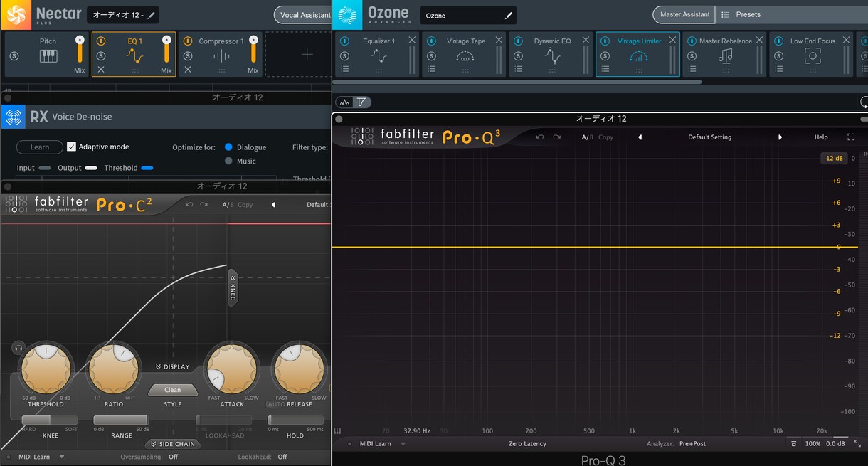Open the Presets list in Ozone
Image resolution: width=868 pixels, height=466 pixels.
[x=741, y=14]
